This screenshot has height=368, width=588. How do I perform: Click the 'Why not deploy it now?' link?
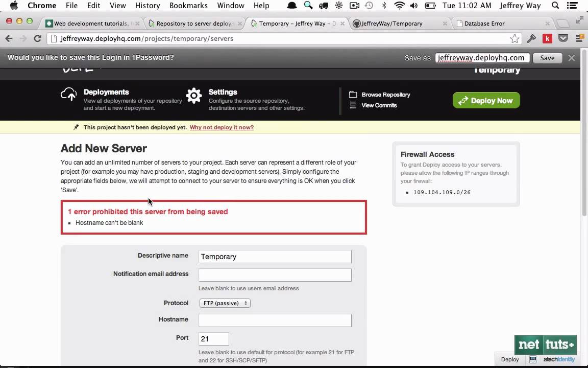point(222,127)
